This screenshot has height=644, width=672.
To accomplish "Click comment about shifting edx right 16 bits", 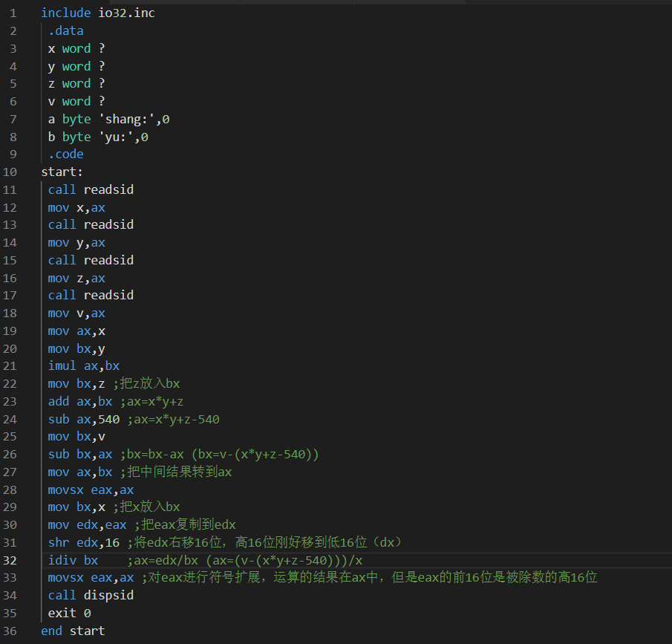I will 265,542.
